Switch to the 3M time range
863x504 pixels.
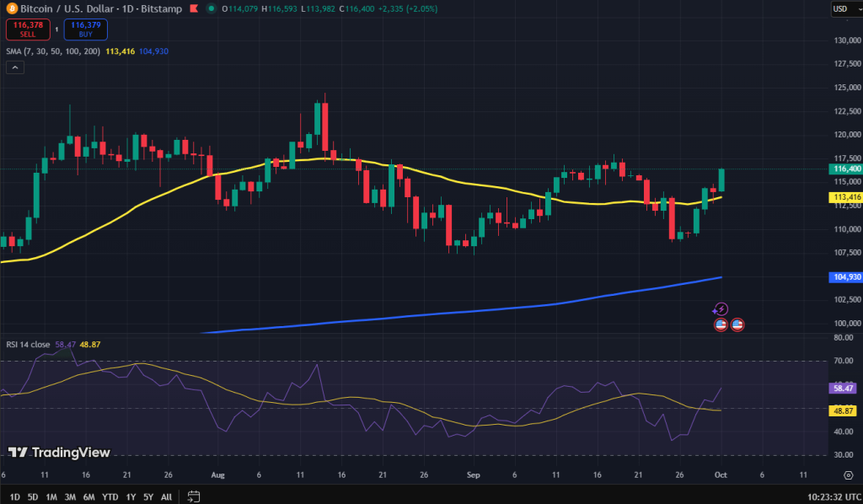point(70,497)
